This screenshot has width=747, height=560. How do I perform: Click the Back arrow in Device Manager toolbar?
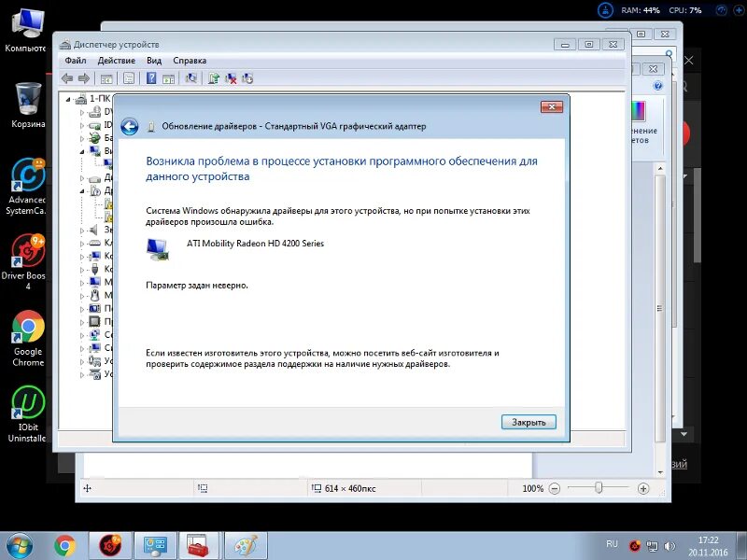(x=67, y=78)
